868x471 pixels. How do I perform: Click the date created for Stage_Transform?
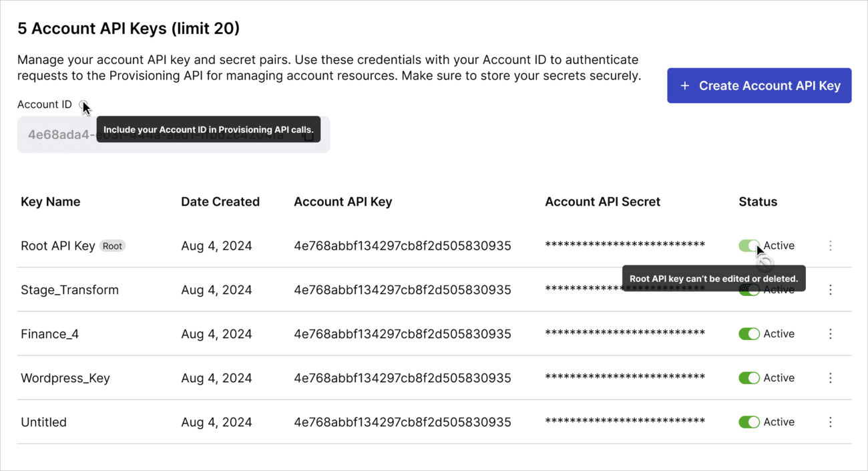pyautogui.click(x=216, y=290)
